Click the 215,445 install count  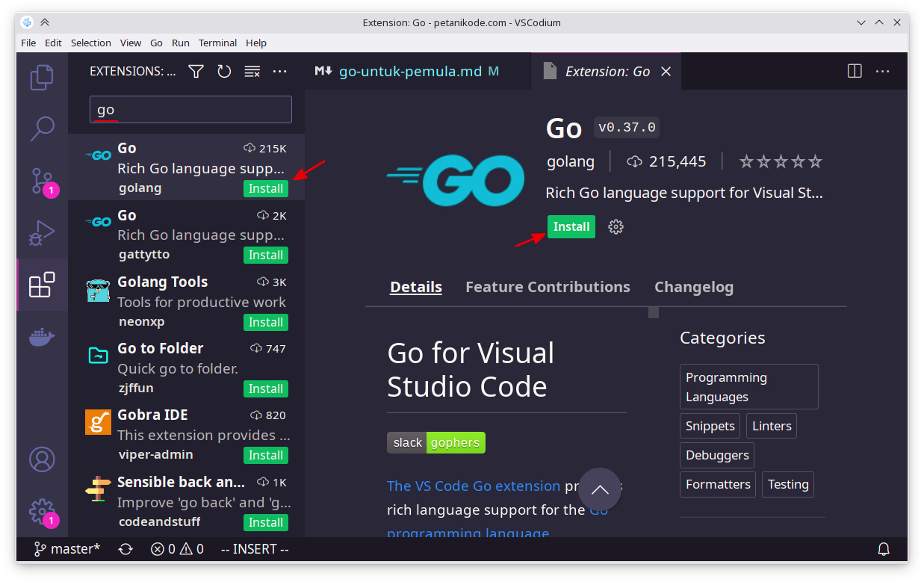tap(666, 161)
